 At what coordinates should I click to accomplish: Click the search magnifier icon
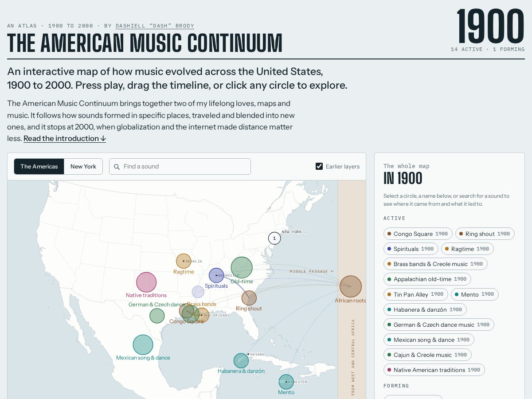coord(117,167)
